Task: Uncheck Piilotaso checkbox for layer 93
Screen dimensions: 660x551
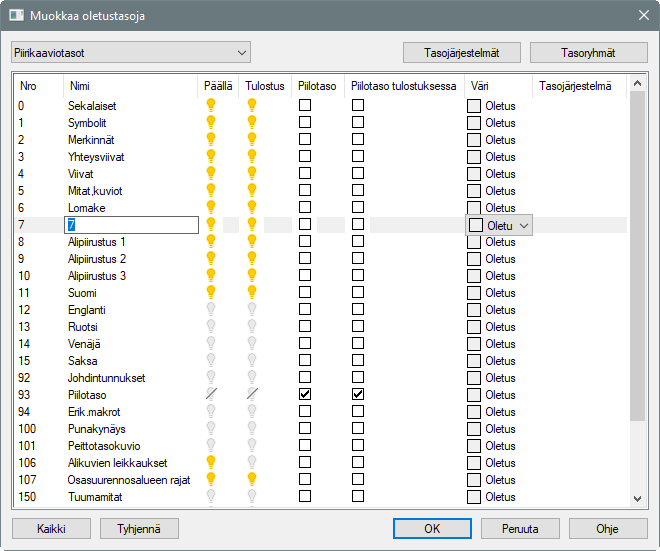Action: [x=305, y=395]
